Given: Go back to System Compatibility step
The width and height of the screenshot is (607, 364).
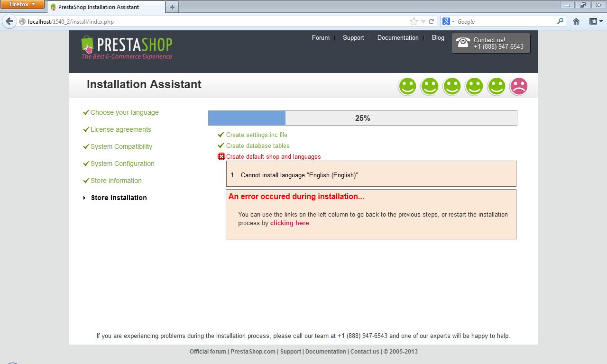Looking at the screenshot, I should (121, 146).
